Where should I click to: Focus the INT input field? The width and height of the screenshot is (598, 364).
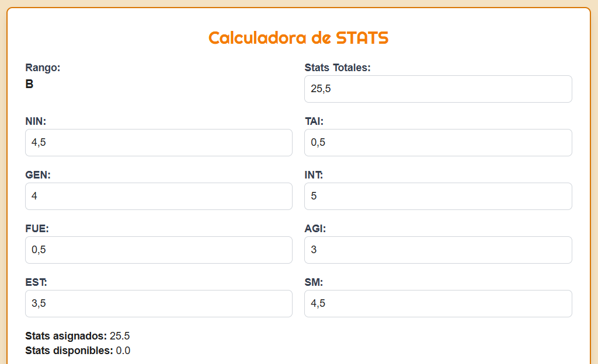[438, 196]
